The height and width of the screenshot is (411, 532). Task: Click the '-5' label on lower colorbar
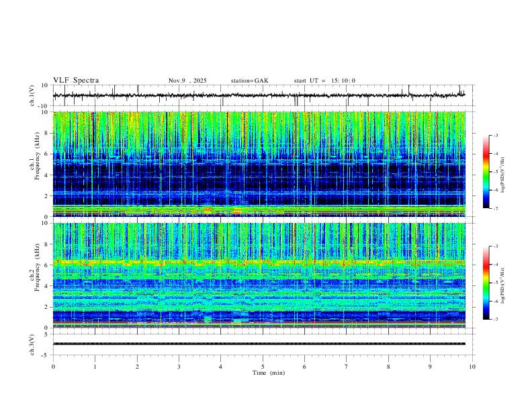[x=495, y=283]
